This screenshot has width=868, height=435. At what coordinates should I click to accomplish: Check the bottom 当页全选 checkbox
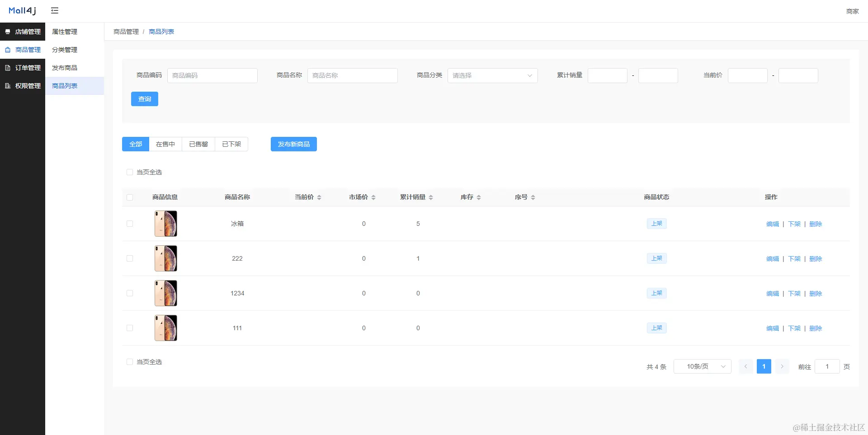click(x=130, y=362)
